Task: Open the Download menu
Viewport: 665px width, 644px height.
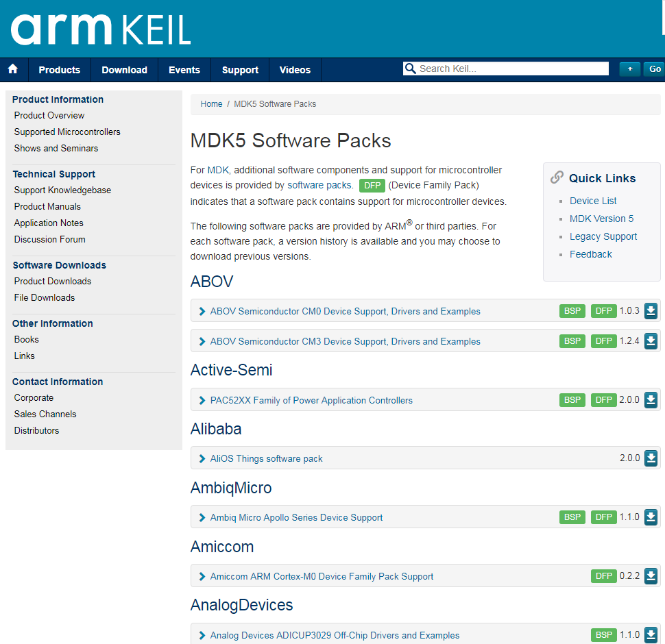Action: [124, 70]
